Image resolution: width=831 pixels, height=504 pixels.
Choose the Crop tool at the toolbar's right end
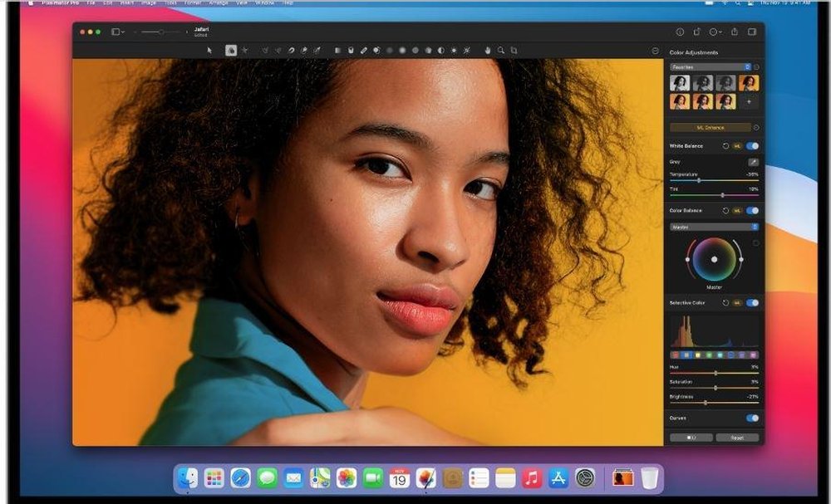(514, 51)
